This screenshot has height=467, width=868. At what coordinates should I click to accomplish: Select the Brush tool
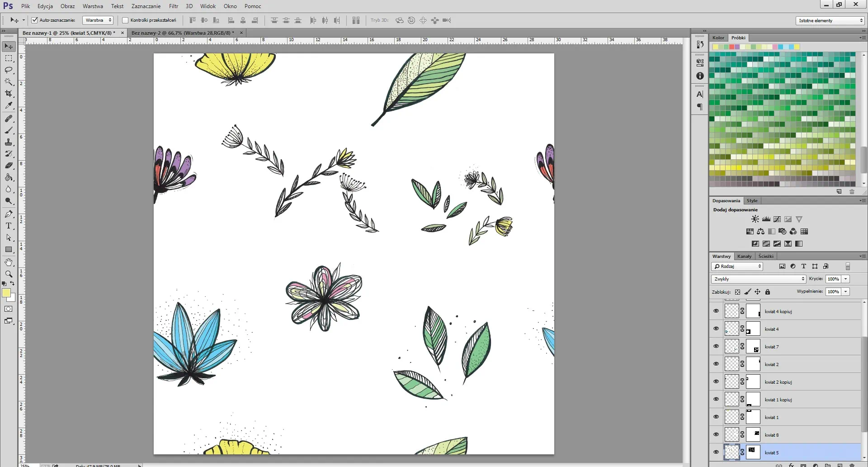coord(9,130)
